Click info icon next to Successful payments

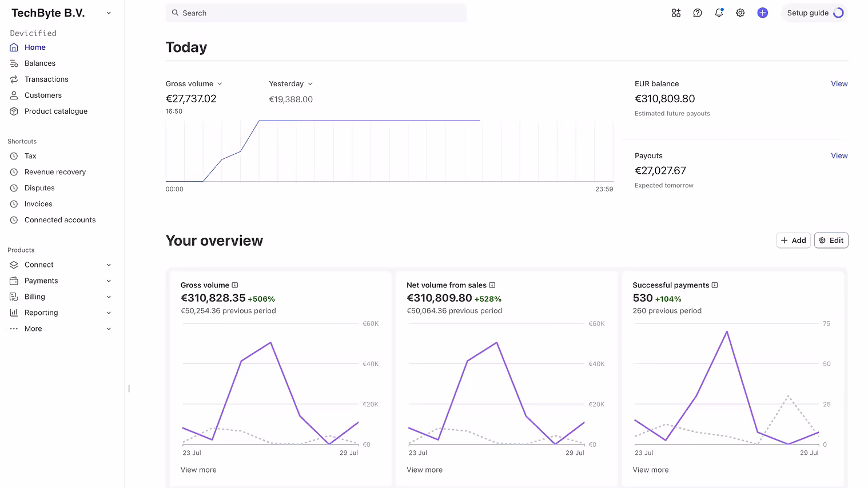click(x=715, y=285)
